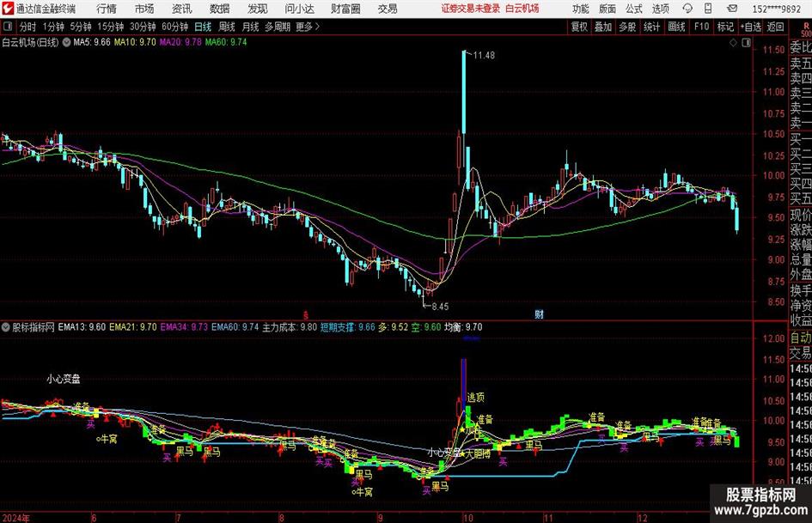Click the MA20: 9.78 label
The height and width of the screenshot is (523, 812).
(180, 42)
